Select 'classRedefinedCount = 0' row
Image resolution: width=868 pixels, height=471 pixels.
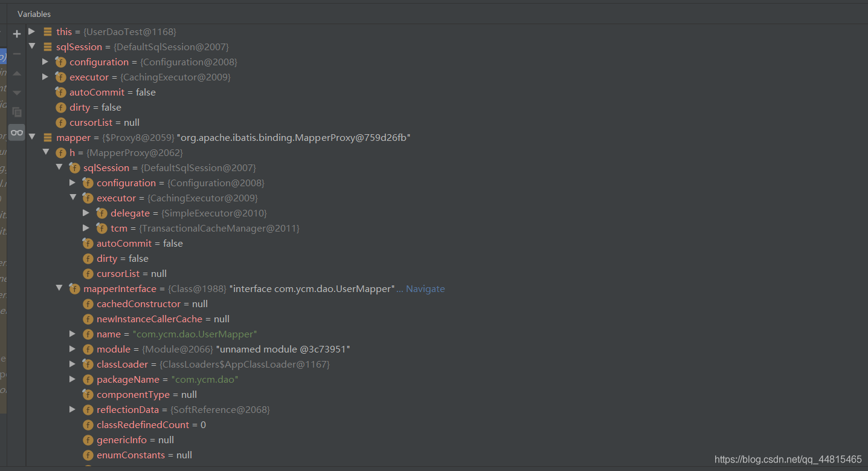coord(447,424)
